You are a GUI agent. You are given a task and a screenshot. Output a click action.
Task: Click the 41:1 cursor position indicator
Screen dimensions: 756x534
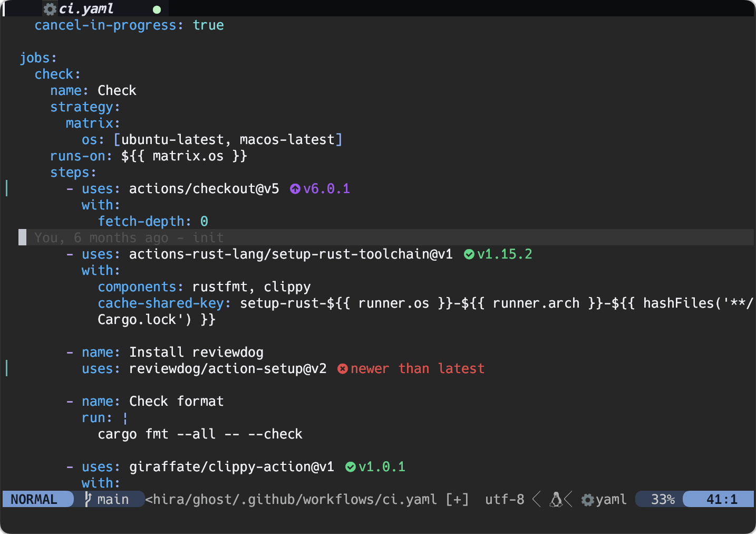pyautogui.click(x=722, y=499)
